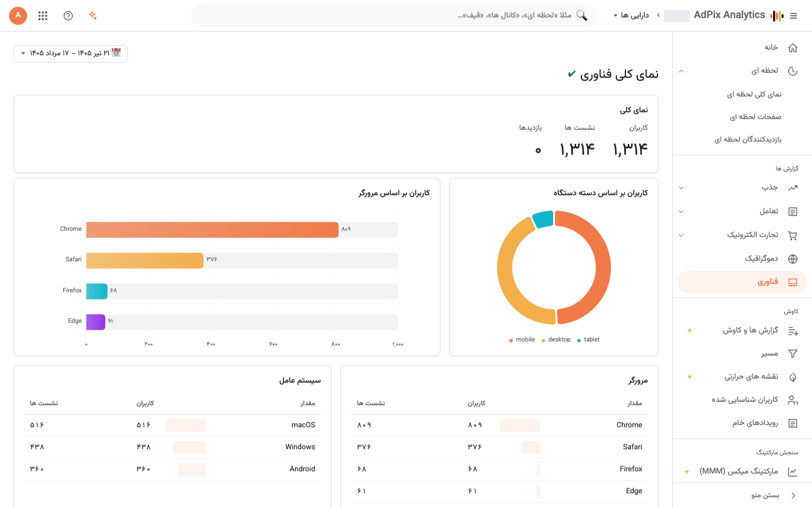The image size is (812, 508).
Task: Click خانه in the sidebar
Action: pyautogui.click(x=771, y=47)
